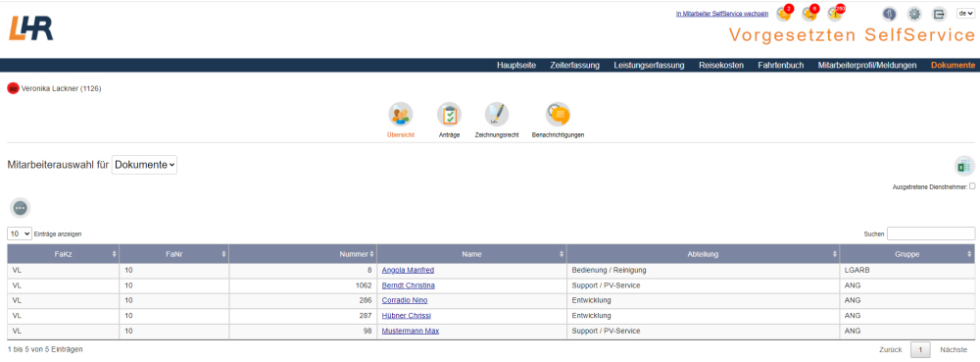The image size is (980, 362).
Task: Click the Name column header
Action: pos(471,254)
